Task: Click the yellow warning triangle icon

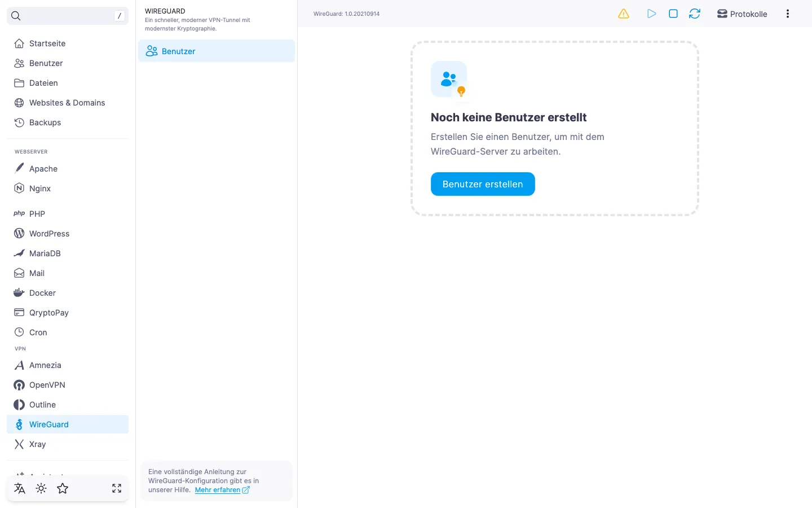Action: 624,14
